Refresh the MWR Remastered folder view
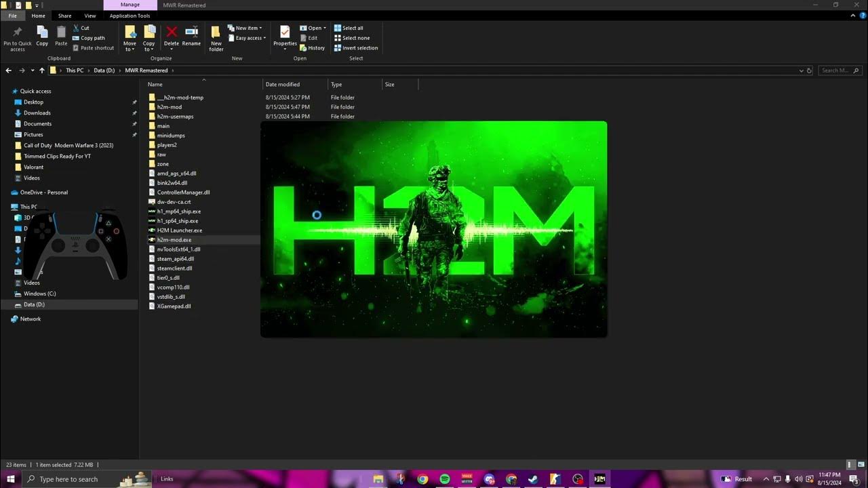The height and width of the screenshot is (488, 868). [809, 70]
